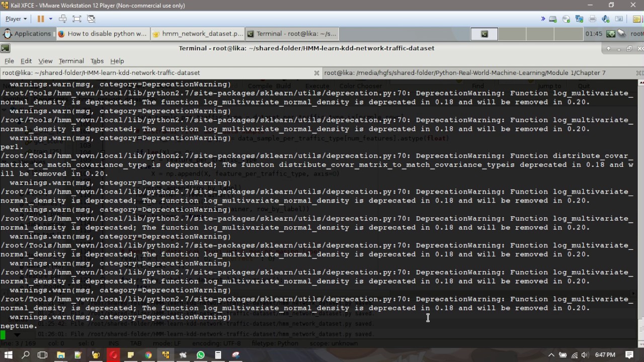644x362 pixels.
Task: Open the Edit menu in Terminal
Action: point(26,61)
